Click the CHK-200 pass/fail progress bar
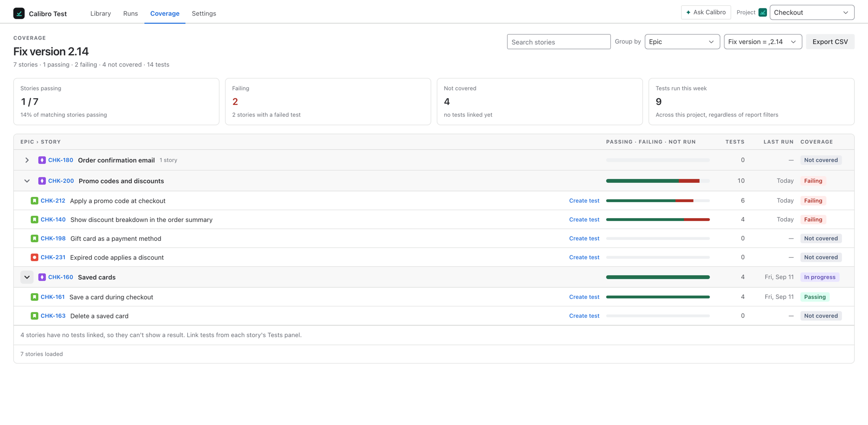The width and height of the screenshot is (868, 425). [x=658, y=181]
